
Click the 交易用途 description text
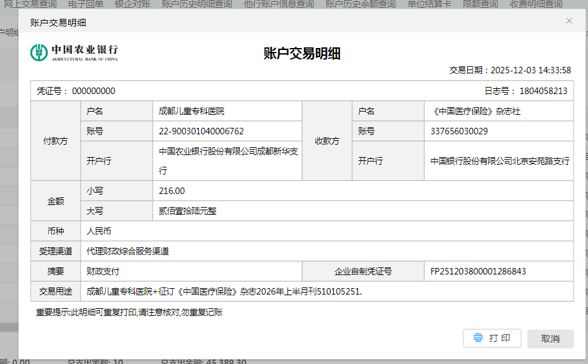coord(224,291)
